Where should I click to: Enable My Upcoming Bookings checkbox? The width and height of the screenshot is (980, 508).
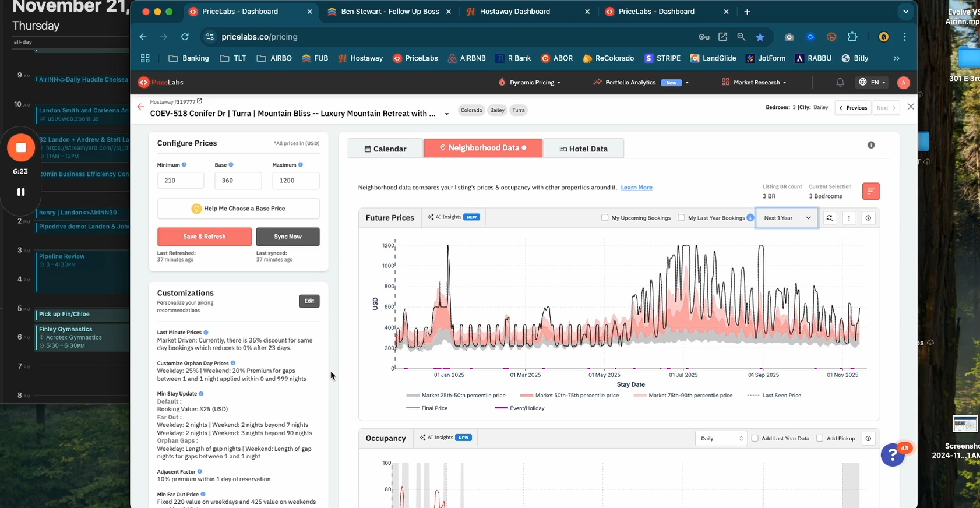click(x=605, y=218)
